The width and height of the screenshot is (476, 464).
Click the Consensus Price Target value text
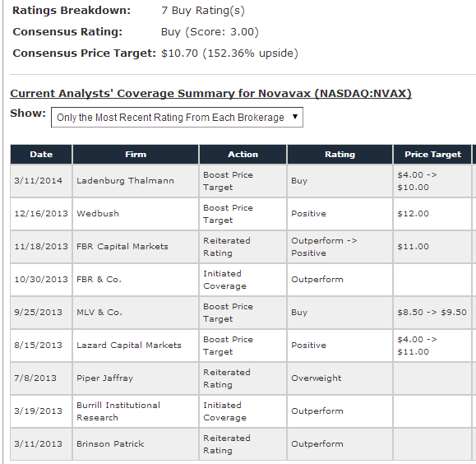[x=229, y=53]
